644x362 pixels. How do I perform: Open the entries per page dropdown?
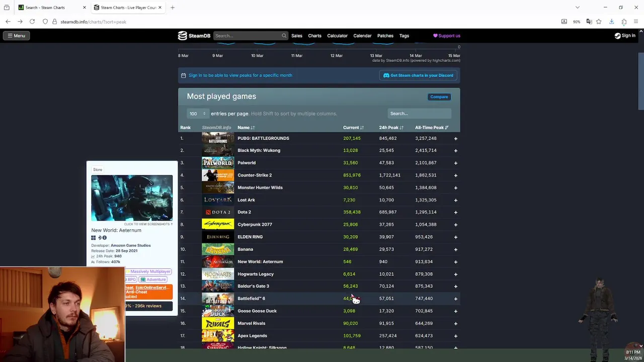[x=197, y=114]
